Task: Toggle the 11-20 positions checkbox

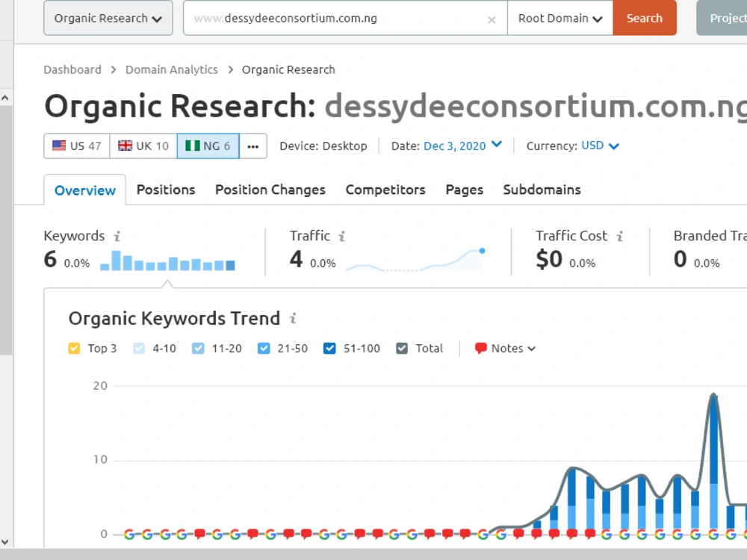Action: pos(198,348)
